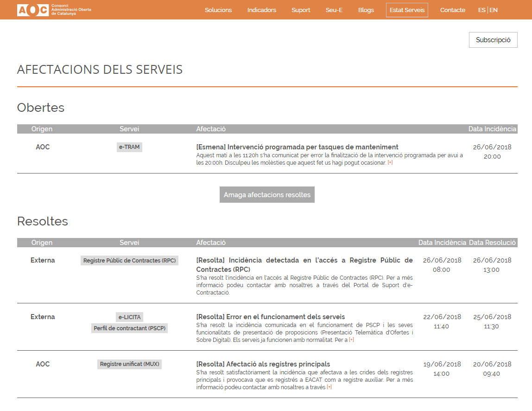Click the e-TRAM service tag

pos(129,147)
